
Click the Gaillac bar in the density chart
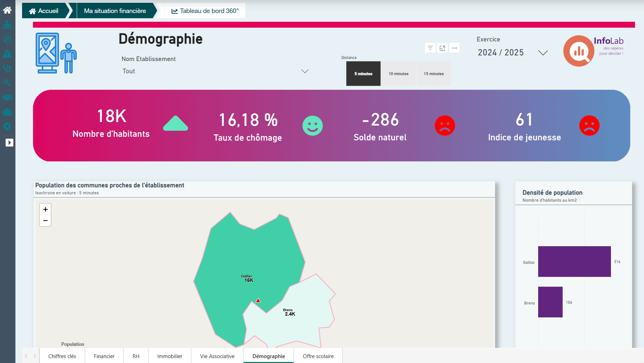(574, 262)
